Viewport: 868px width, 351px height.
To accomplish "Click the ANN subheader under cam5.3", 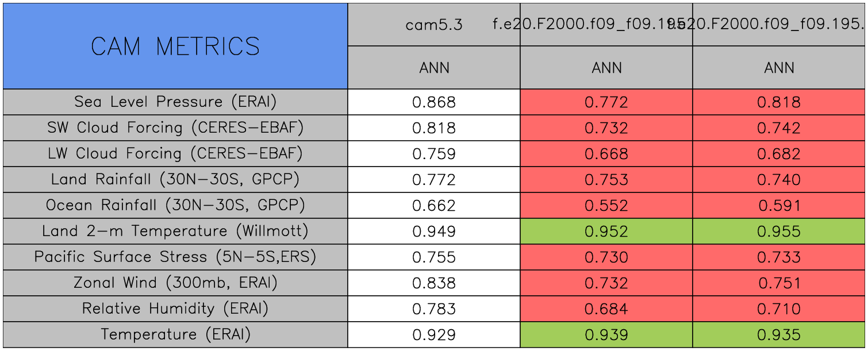I will click(x=434, y=68).
